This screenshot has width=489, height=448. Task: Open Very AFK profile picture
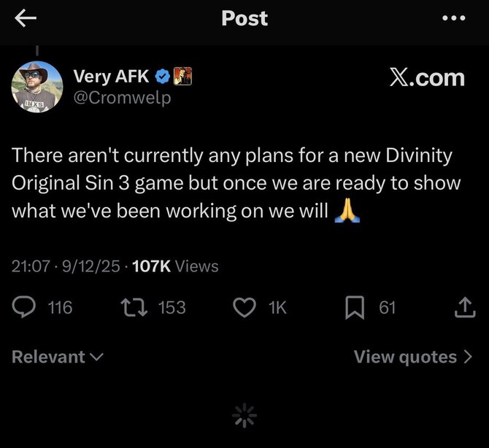coord(36,88)
